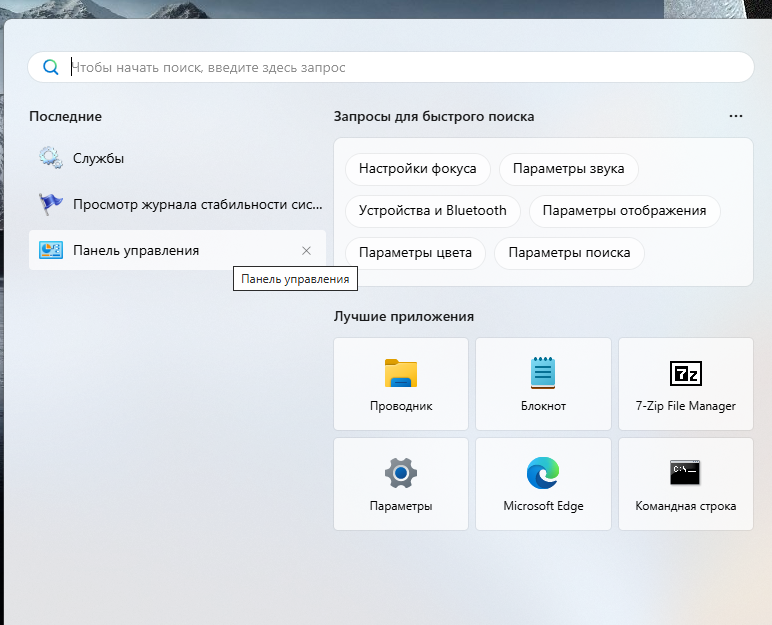
Task: Click the search magnifier icon
Action: pyautogui.click(x=51, y=67)
